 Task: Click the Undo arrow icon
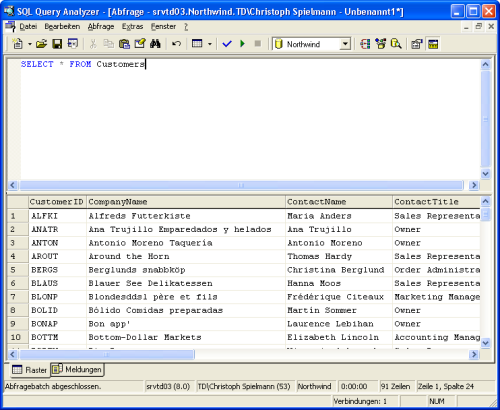pyautogui.click(x=176, y=44)
